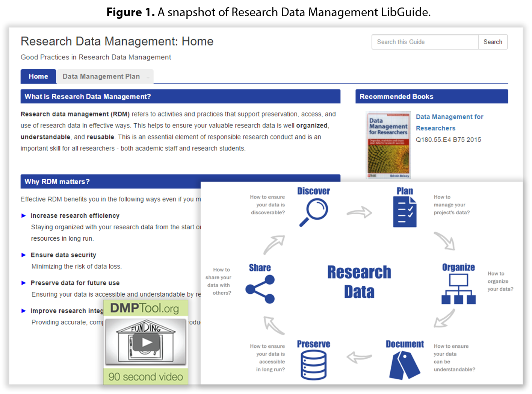Screen dimensions: 532x394
Task: Click the Search button
Action: pyautogui.click(x=493, y=42)
